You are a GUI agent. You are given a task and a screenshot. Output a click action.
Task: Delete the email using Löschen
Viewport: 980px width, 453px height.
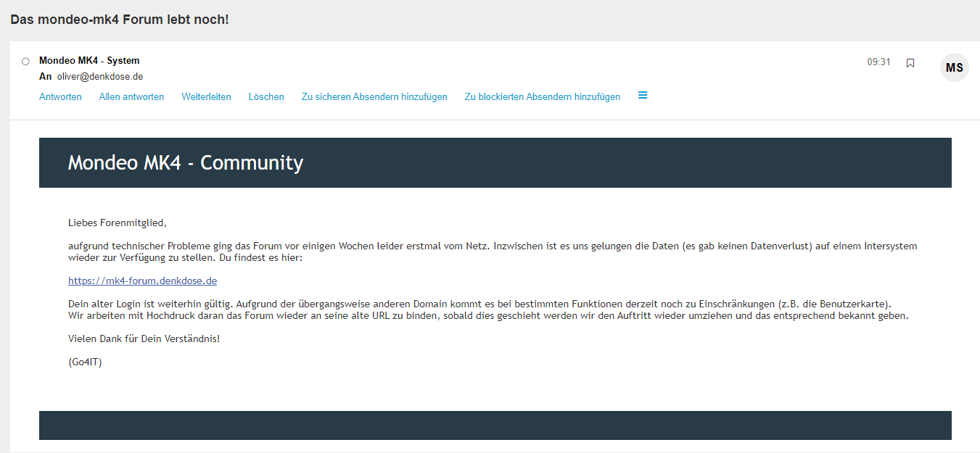click(266, 97)
